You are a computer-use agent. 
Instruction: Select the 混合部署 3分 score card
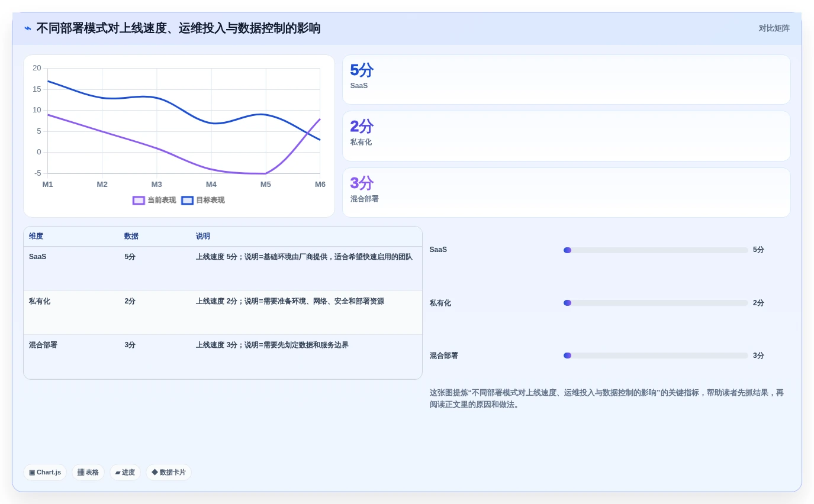point(566,193)
